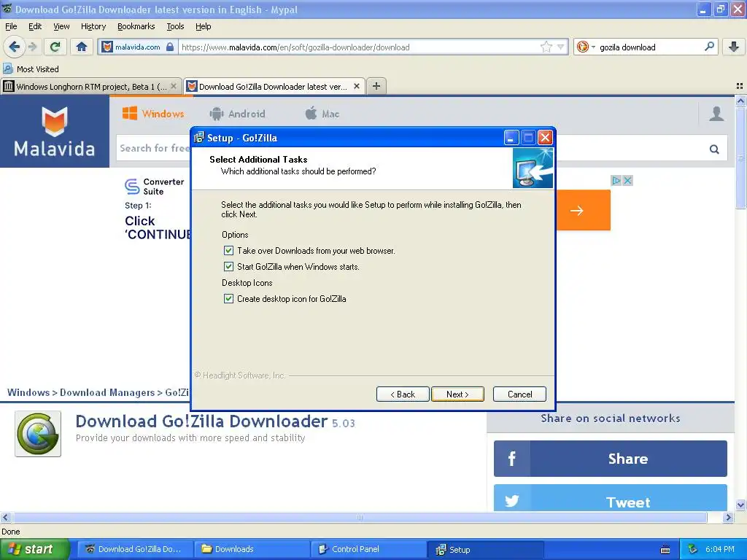This screenshot has width=747, height=560.
Task: Cancel the Go!Zilla Setup
Action: click(519, 394)
